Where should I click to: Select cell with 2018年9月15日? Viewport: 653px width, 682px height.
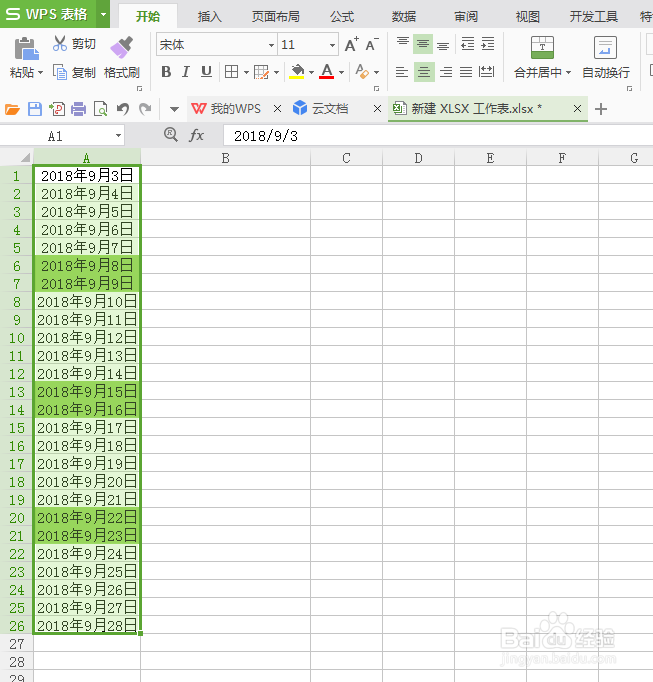click(87, 391)
